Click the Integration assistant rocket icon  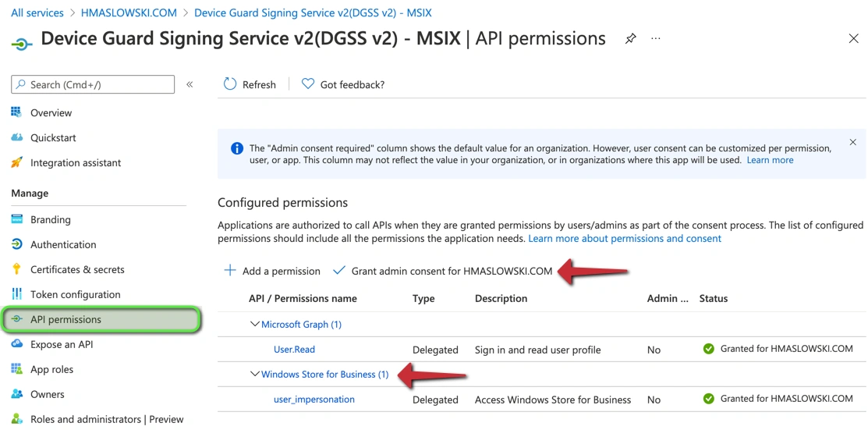coord(16,163)
